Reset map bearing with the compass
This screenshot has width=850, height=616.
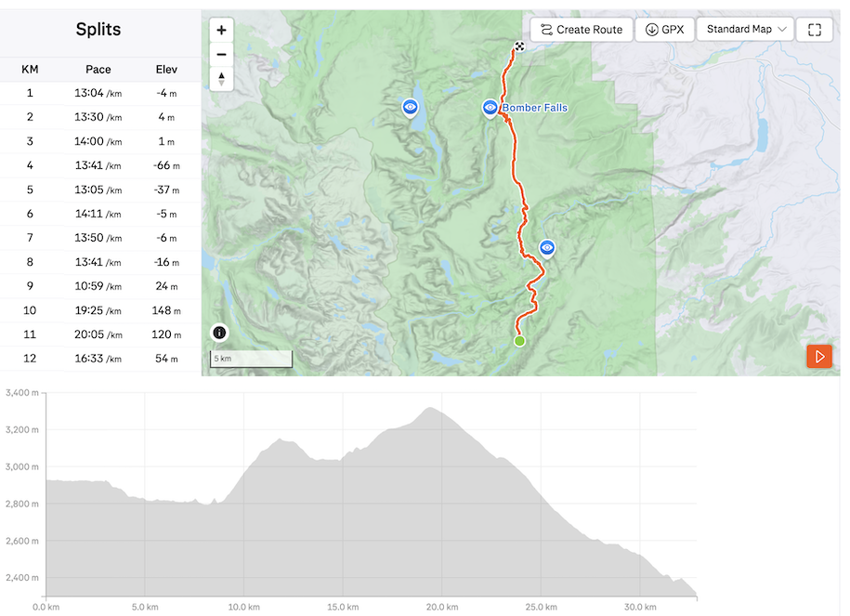[x=221, y=78]
